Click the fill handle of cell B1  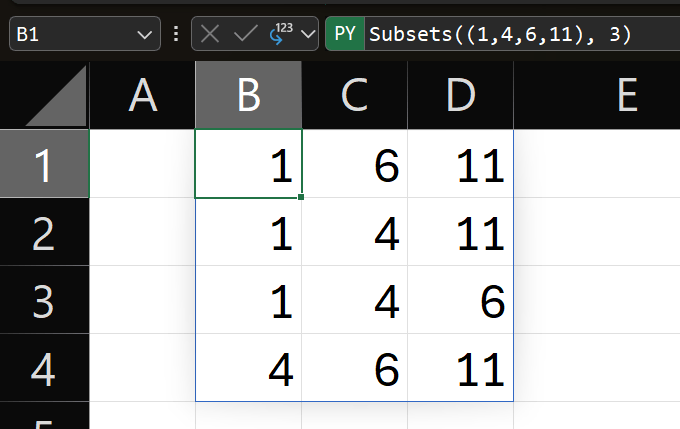301,197
